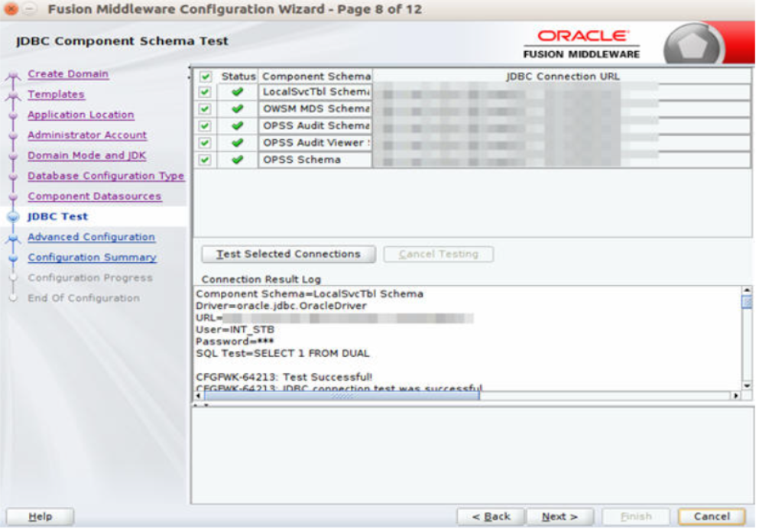Uncheck the OWSM MDS Schema row checkbox
The image size is (759, 532).
coord(205,108)
